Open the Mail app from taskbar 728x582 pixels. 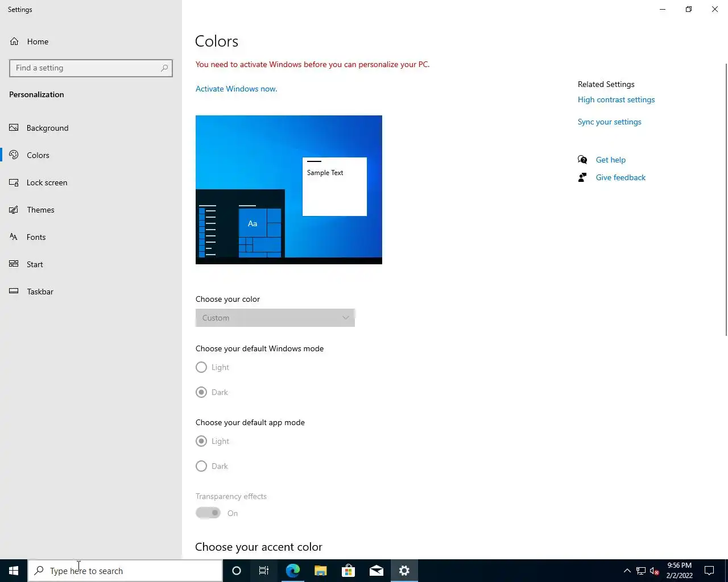pyautogui.click(x=376, y=571)
